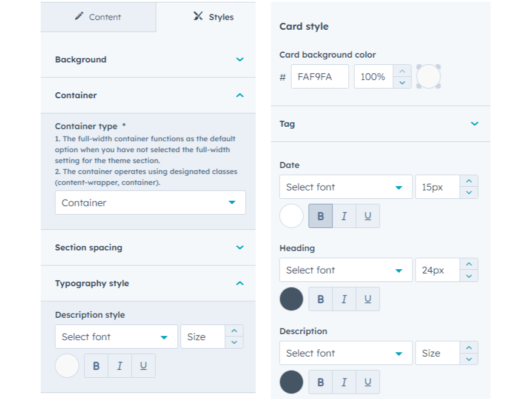This screenshot has width=532, height=399.
Task: Toggle underline for the Heading text
Action: [x=368, y=300]
